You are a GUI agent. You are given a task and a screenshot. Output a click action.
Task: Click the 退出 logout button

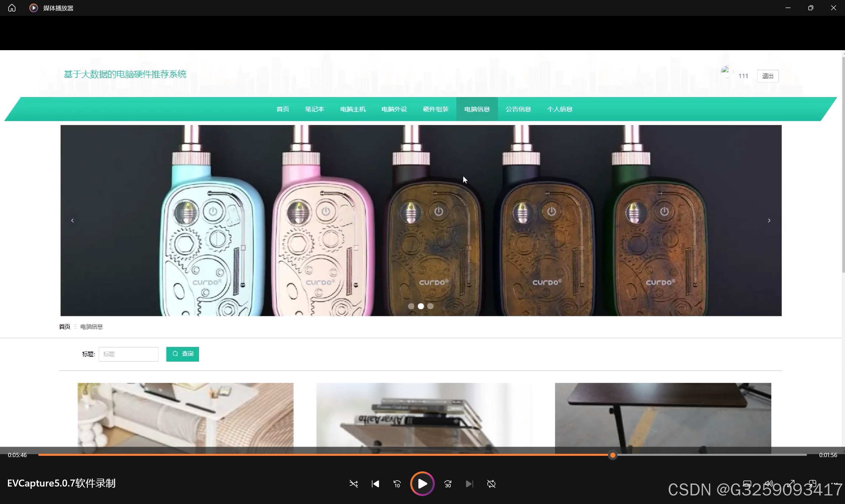coord(767,76)
